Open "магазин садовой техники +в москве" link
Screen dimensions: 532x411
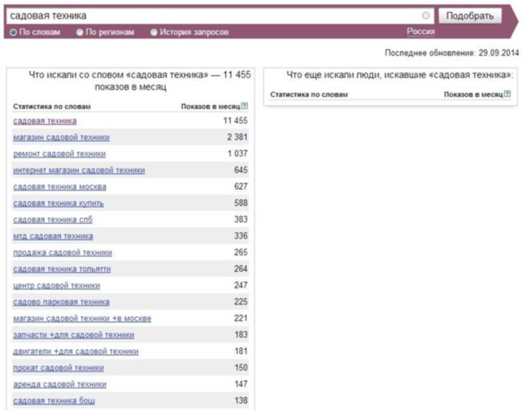pos(82,318)
